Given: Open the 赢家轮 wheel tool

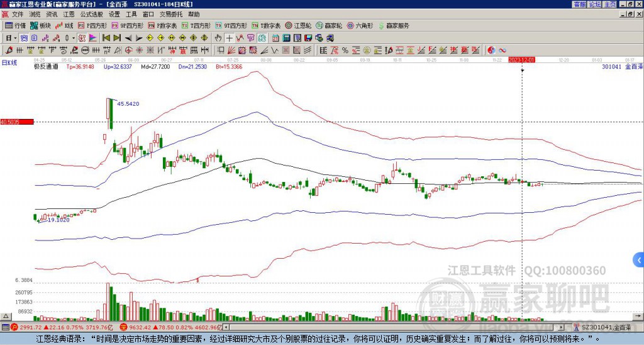Looking at the screenshot, I should [x=329, y=25].
